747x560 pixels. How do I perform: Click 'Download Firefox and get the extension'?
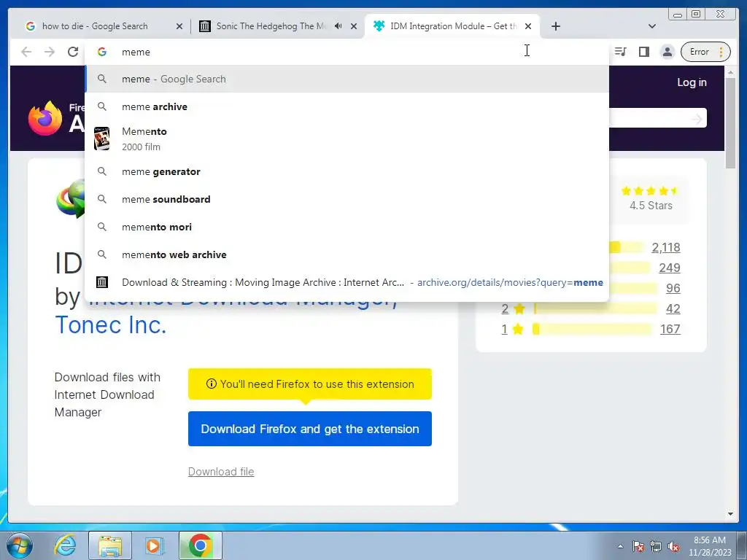[x=309, y=429]
